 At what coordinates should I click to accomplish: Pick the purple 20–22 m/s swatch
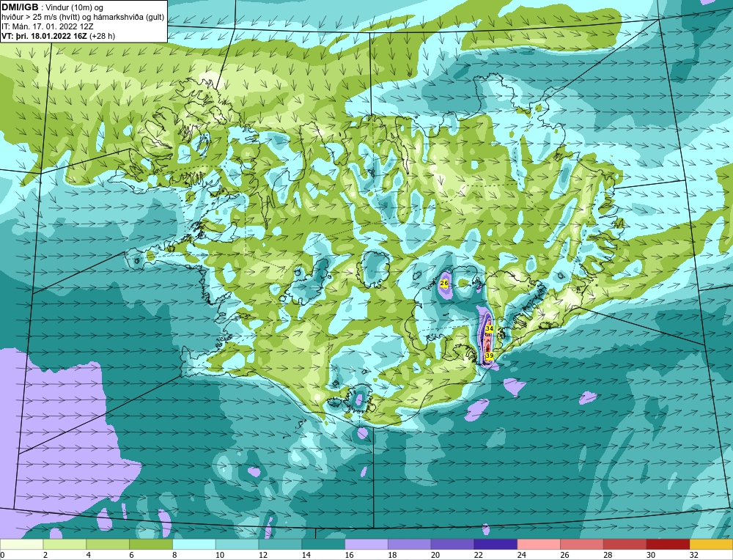452,544
